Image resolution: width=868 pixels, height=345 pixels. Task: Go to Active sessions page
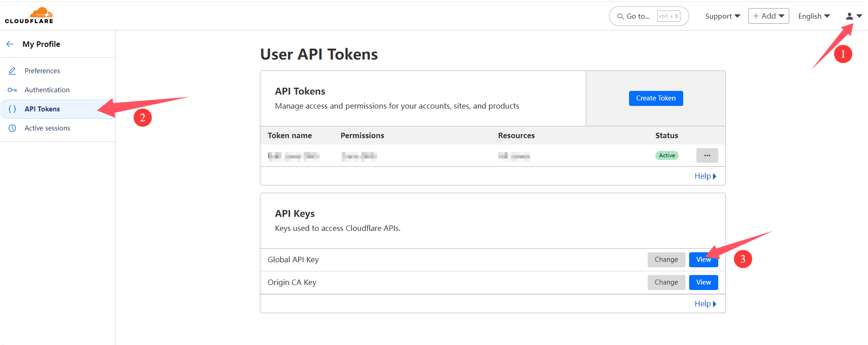pos(47,128)
